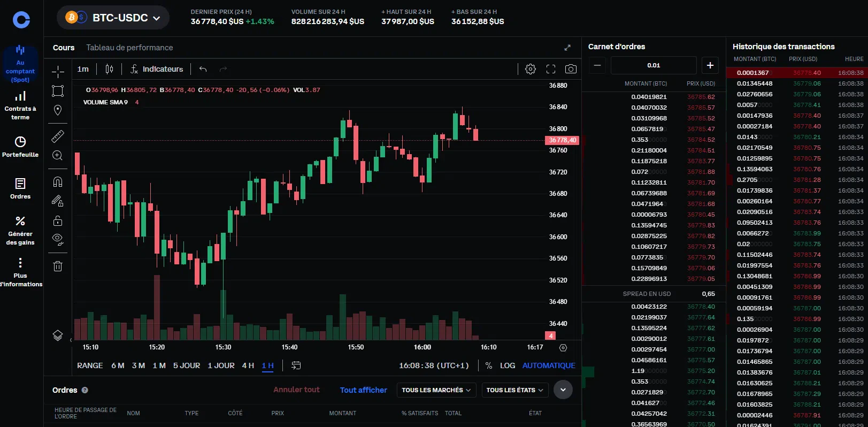Hide all drawings with eye icon
Image resolution: width=868 pixels, height=427 pixels.
point(58,239)
